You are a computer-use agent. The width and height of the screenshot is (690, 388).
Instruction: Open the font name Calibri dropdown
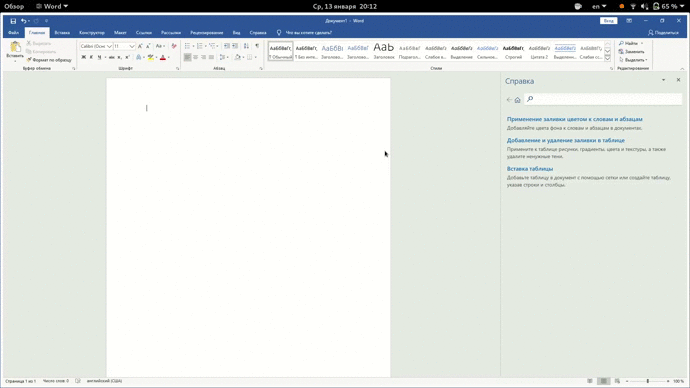(109, 46)
